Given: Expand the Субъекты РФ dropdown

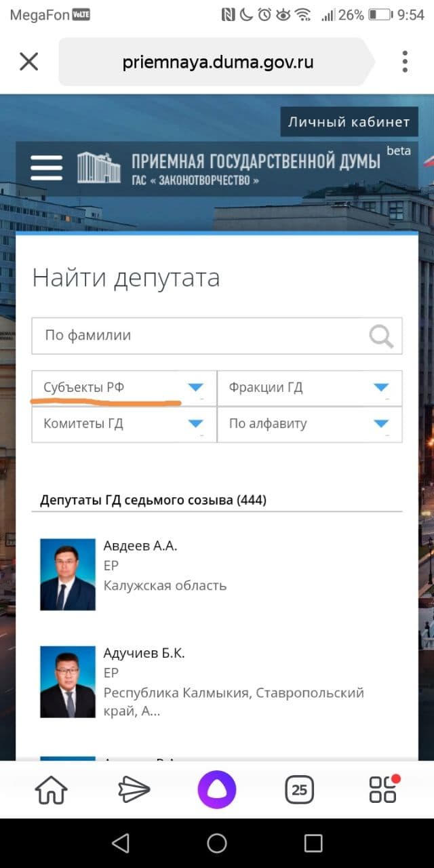Looking at the screenshot, I should [x=124, y=388].
